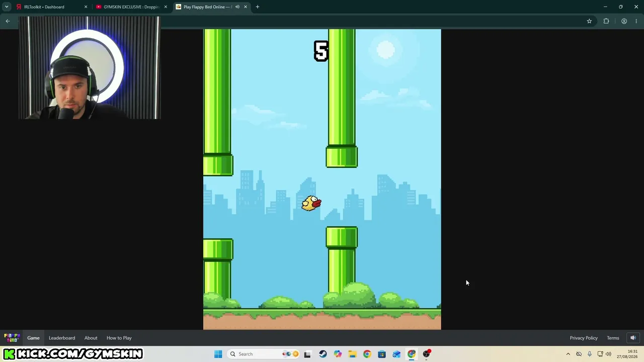Open the Chrome profile menu

[624, 21]
